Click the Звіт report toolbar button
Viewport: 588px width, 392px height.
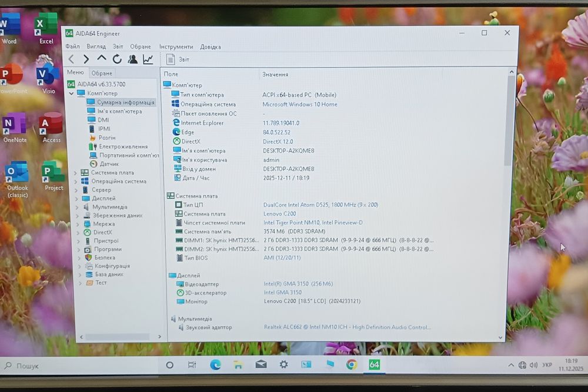[x=178, y=59]
